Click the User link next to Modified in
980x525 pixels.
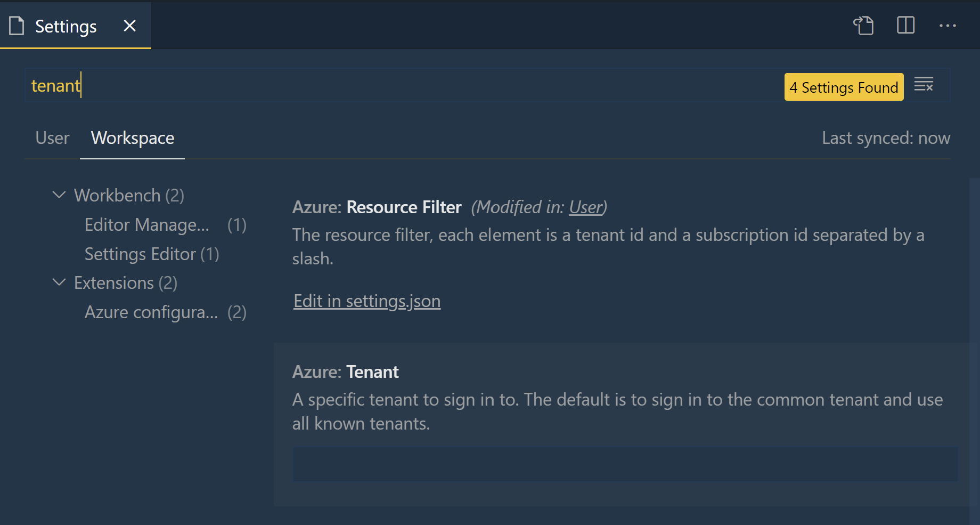click(585, 207)
